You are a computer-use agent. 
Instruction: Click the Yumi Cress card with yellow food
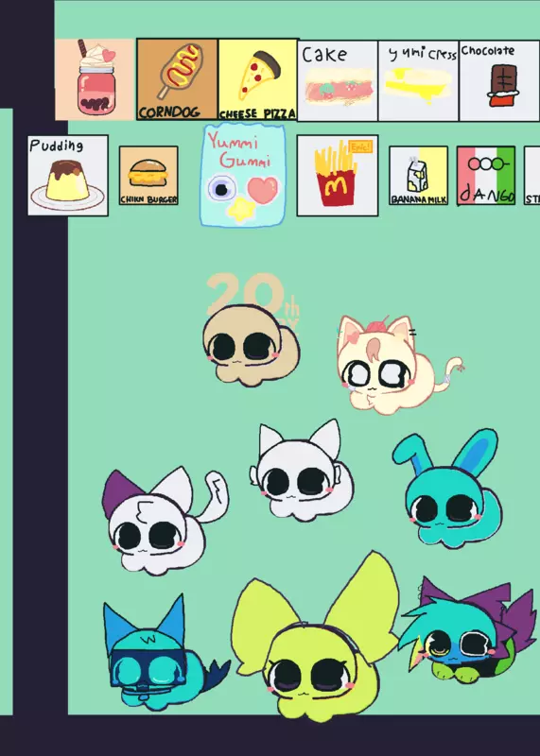(x=418, y=81)
